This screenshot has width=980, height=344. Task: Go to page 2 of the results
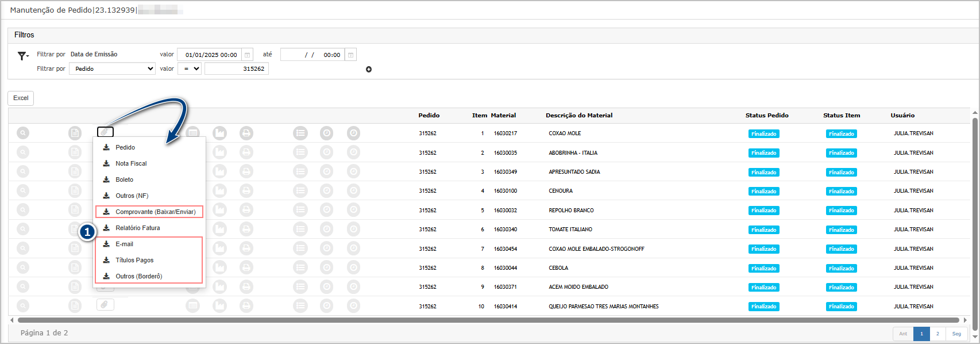[x=937, y=334]
